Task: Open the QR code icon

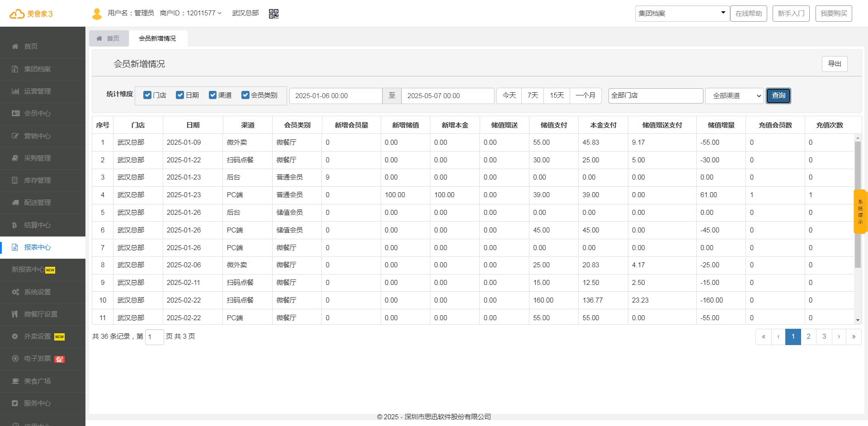Action: (x=274, y=14)
